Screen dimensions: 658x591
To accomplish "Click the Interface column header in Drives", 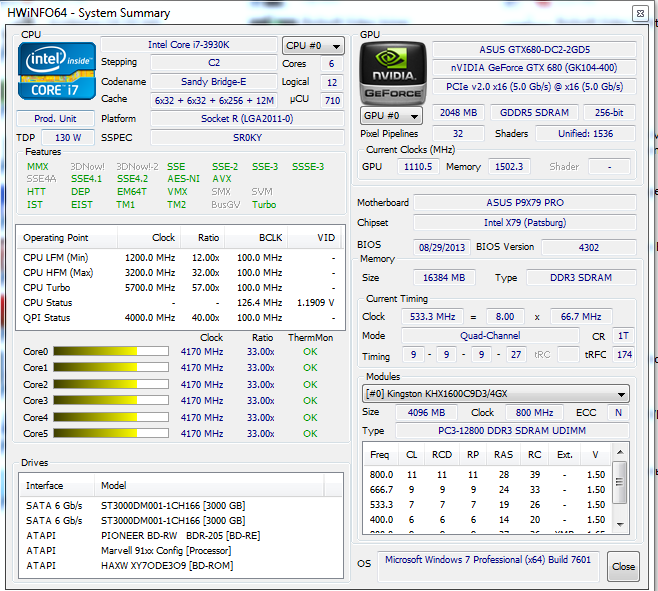I will pyautogui.click(x=57, y=486).
